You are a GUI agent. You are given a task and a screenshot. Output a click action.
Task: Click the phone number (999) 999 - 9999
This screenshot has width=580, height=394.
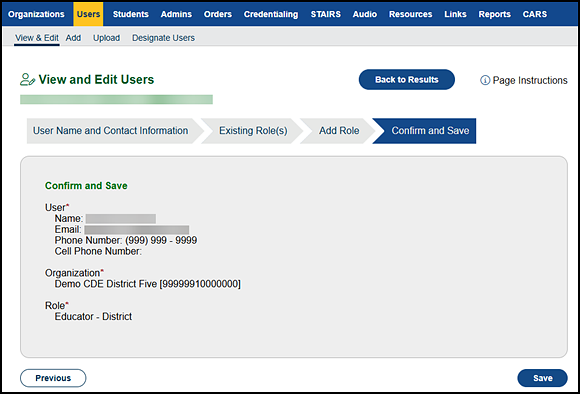click(161, 240)
